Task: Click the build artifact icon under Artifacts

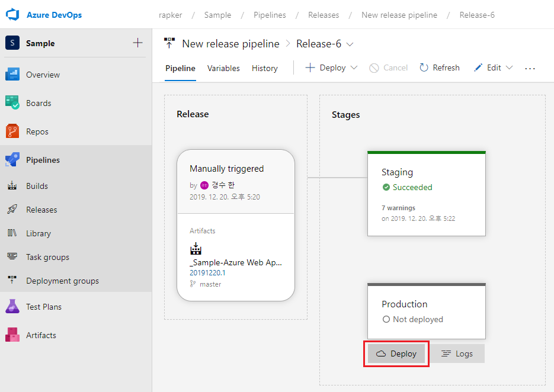Action: (x=196, y=249)
